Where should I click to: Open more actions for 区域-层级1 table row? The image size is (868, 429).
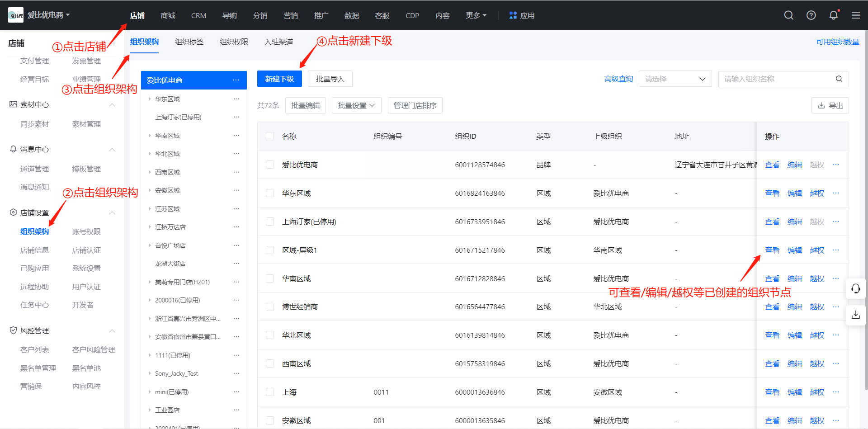pos(836,250)
